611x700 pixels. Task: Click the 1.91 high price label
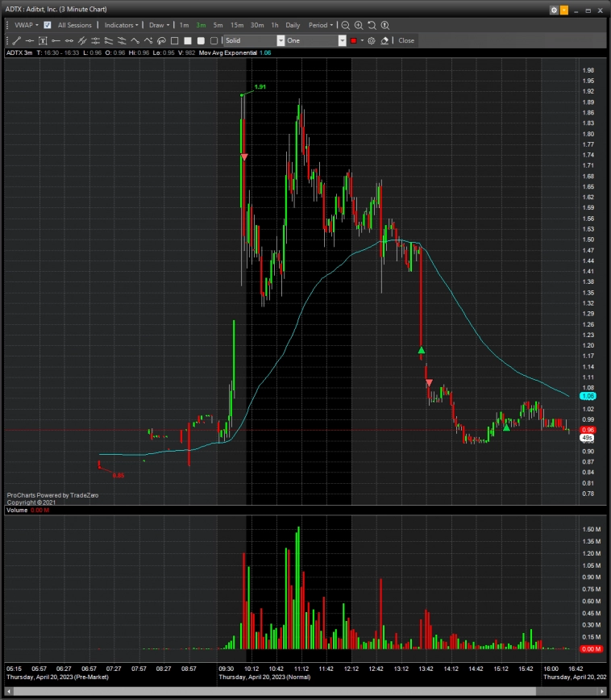(260, 86)
